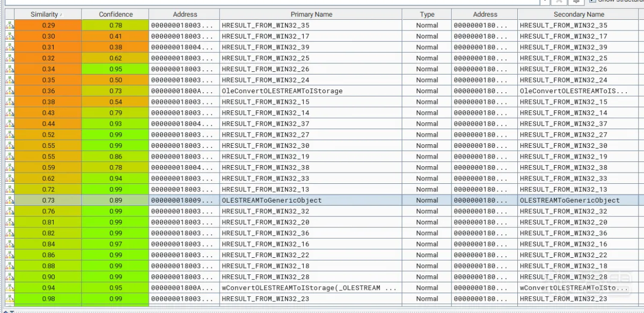The height and width of the screenshot is (313, 644).
Task: Click the row icon beside HRESULT_FROM_WIN32_26
Action: pyautogui.click(x=10, y=69)
